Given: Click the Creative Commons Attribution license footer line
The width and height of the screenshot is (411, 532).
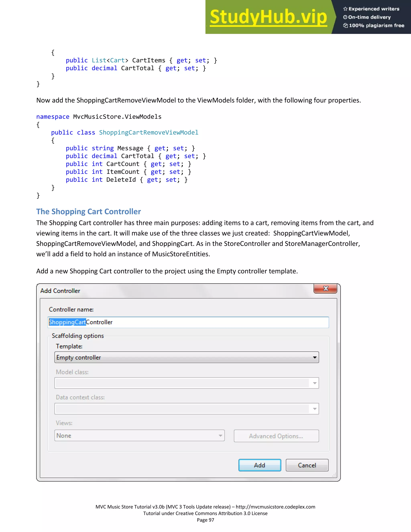Looking at the screenshot, I should click(205, 513).
